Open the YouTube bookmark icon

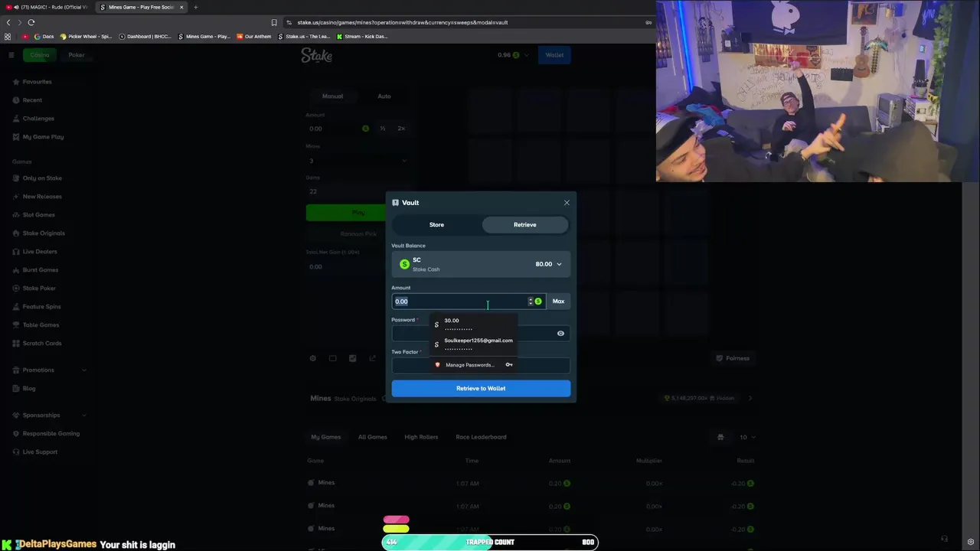point(25,37)
